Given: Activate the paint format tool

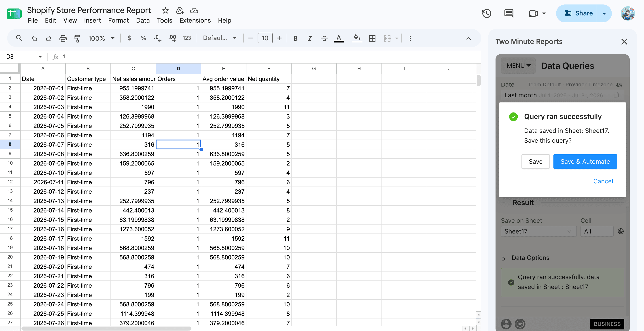Looking at the screenshot, I should click(x=77, y=38).
